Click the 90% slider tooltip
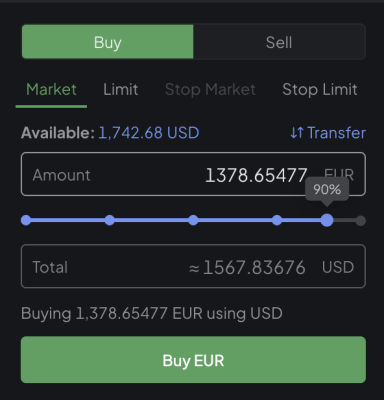 pyautogui.click(x=327, y=189)
